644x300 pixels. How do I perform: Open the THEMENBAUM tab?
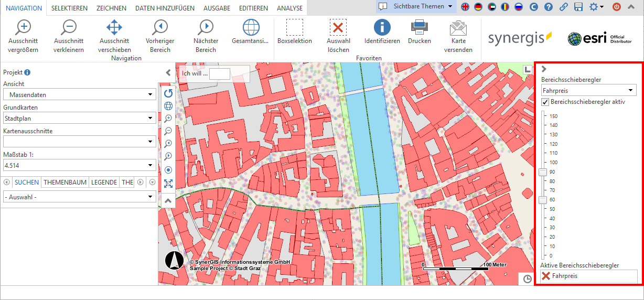(65, 183)
